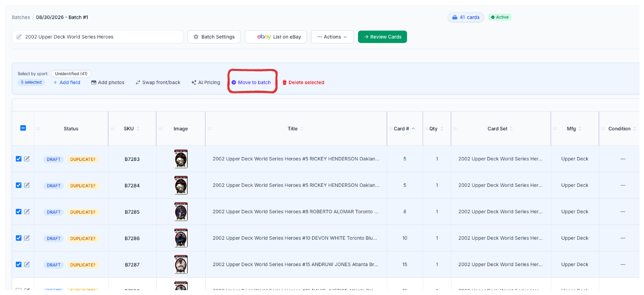
Task: Click the cards icon in 41 cards badge
Action: coord(455,18)
